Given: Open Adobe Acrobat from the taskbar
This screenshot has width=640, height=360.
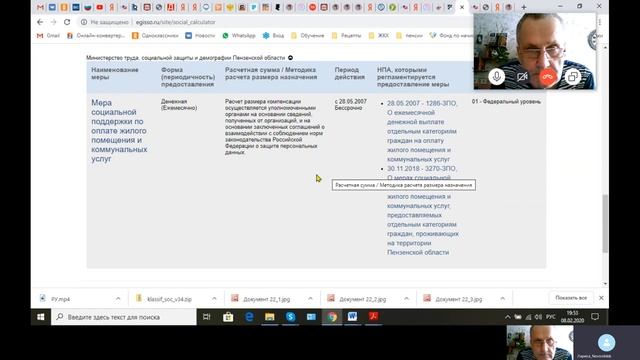Looking at the screenshot, I should [x=373, y=317].
